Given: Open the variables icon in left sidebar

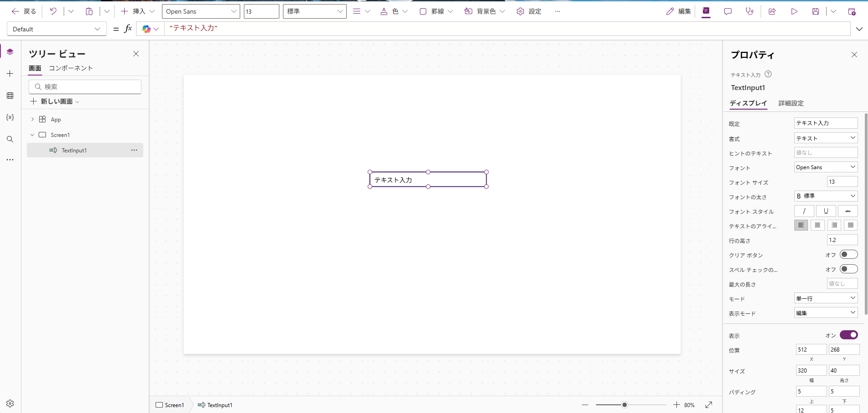Looking at the screenshot, I should [x=10, y=117].
